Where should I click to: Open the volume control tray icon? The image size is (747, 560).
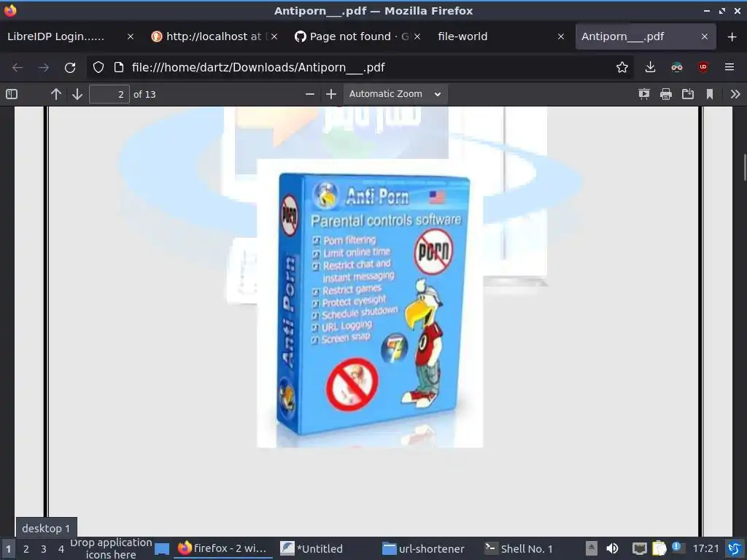(612, 548)
